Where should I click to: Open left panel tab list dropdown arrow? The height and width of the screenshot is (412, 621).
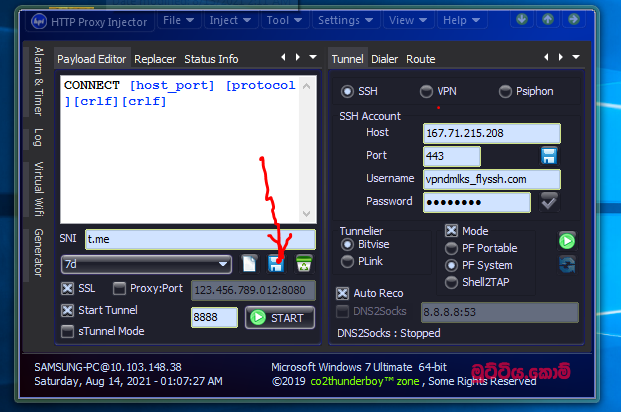[313, 57]
